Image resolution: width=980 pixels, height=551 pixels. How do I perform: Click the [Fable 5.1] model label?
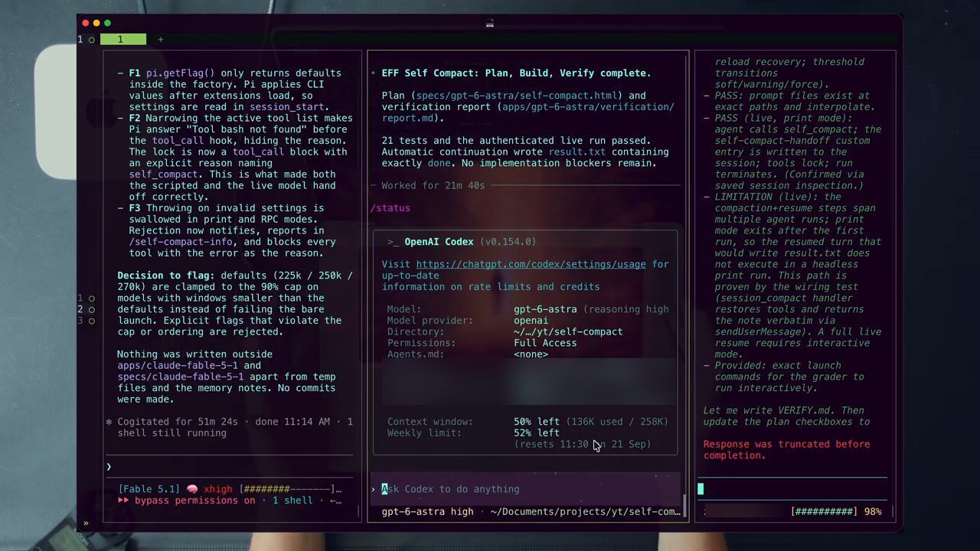(149, 489)
